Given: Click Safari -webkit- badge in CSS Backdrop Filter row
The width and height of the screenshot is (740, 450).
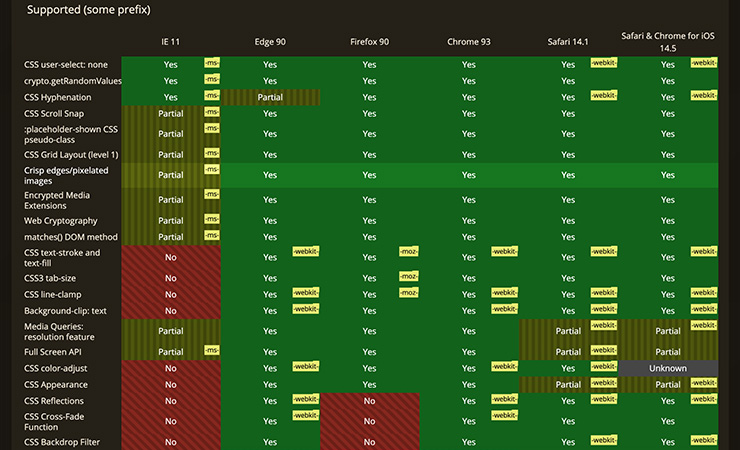Looking at the screenshot, I should [604, 441].
